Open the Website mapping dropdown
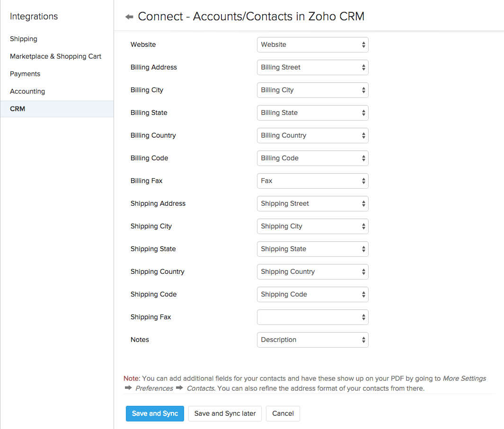 312,44
